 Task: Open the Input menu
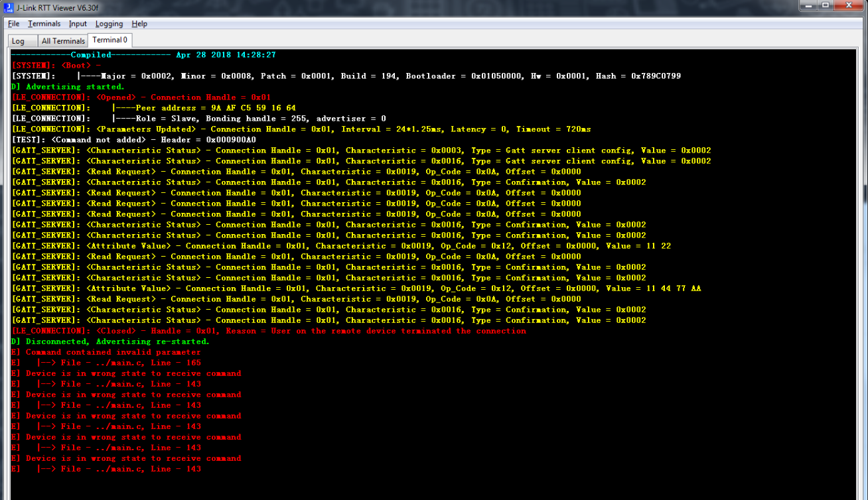[78, 24]
